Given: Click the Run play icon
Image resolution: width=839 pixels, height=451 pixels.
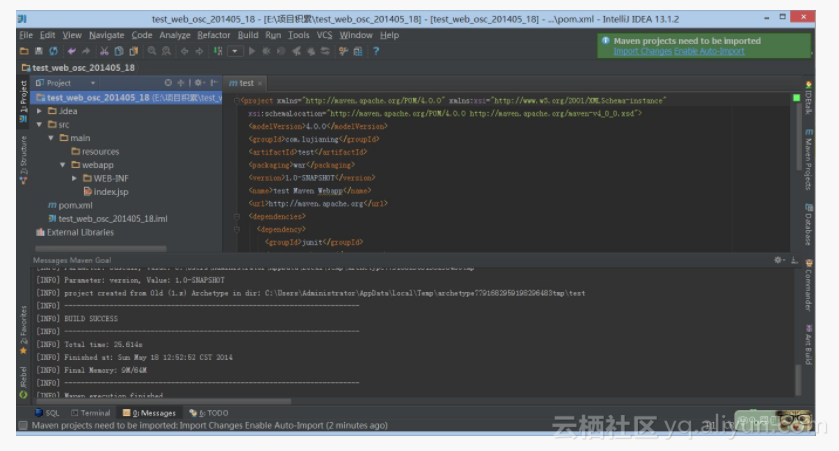Looking at the screenshot, I should (252, 51).
